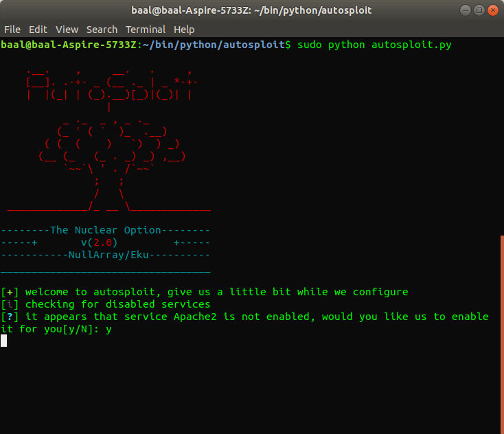Open the Search menu

coord(102,30)
